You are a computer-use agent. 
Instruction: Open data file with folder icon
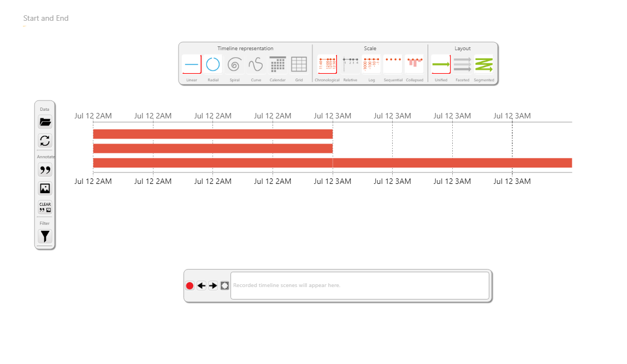[x=45, y=122]
